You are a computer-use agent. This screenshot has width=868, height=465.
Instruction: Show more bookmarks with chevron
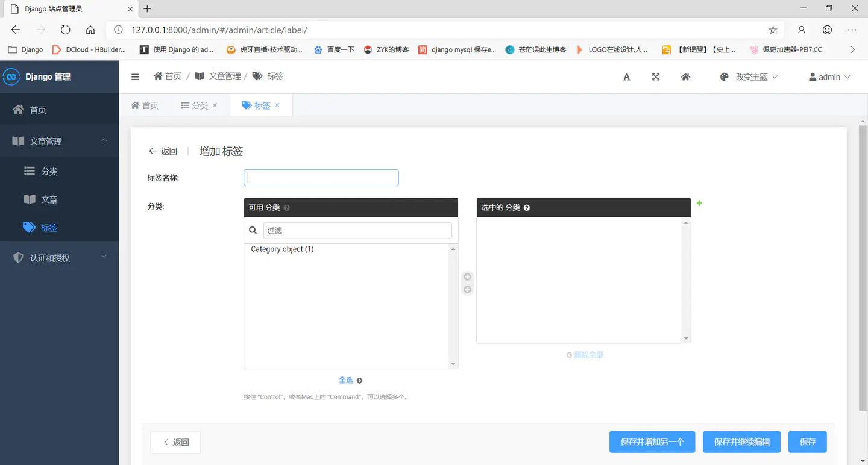[852, 49]
